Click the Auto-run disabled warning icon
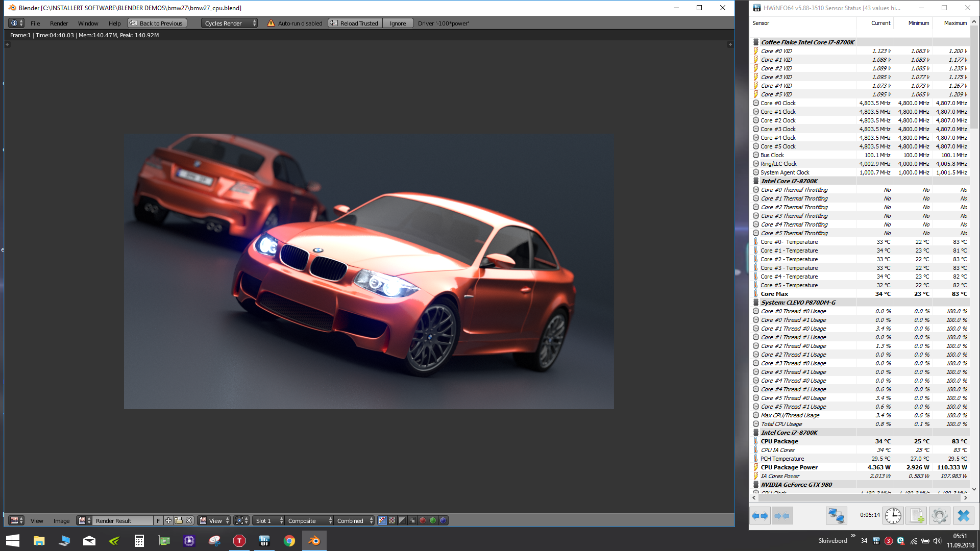Screen dimensions: 980x551 coord(271,23)
